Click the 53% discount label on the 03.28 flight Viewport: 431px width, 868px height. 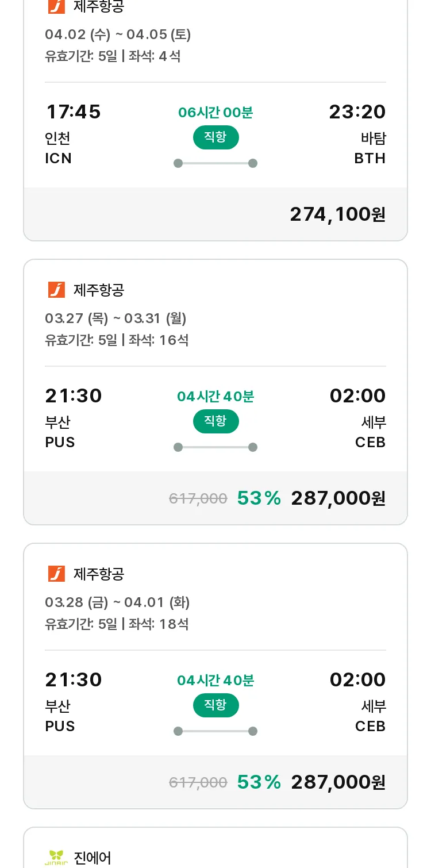point(259,782)
